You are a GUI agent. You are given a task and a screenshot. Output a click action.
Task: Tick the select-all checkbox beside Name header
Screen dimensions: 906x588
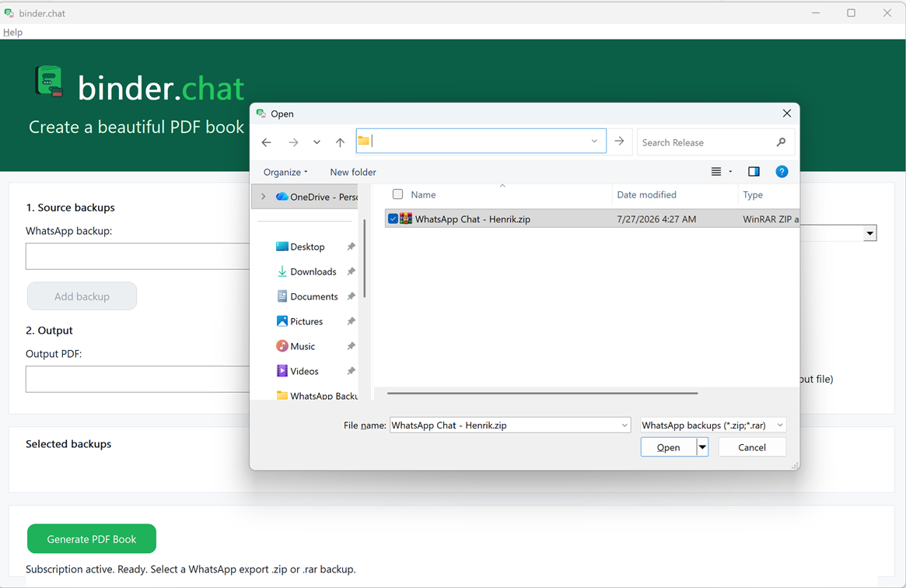(397, 194)
